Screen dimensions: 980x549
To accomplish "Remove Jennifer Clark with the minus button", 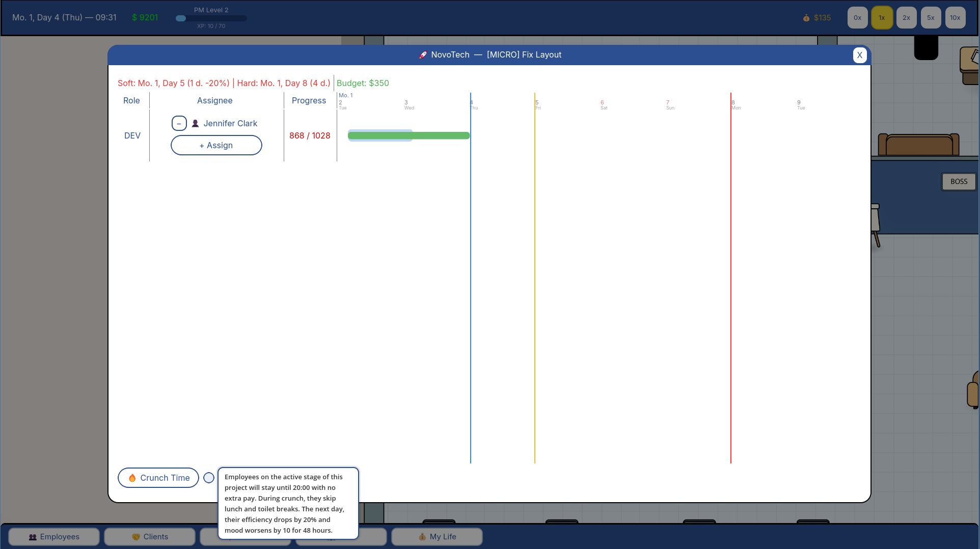I will pyautogui.click(x=179, y=123).
